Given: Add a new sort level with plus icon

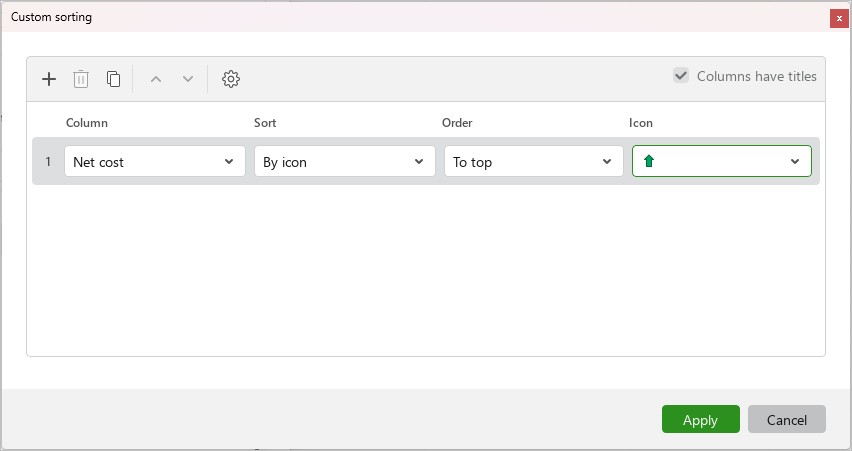Looking at the screenshot, I should [x=49, y=79].
